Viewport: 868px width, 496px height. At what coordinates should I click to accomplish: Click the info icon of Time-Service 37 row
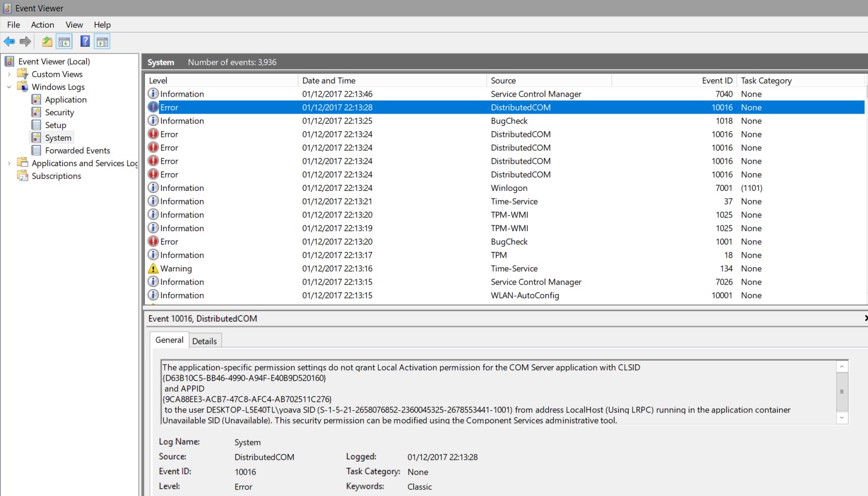pos(153,201)
